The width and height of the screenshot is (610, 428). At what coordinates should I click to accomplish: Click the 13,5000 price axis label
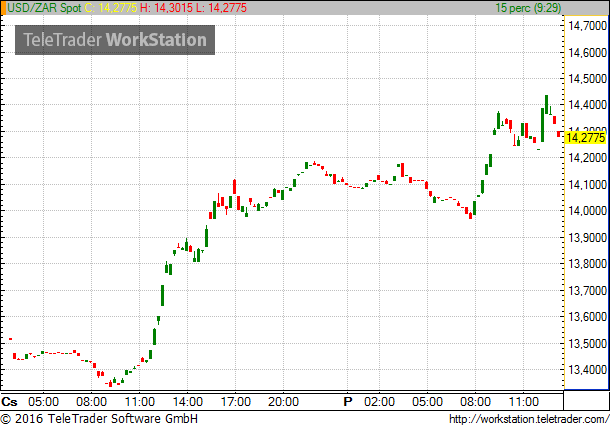pyautogui.click(x=587, y=343)
